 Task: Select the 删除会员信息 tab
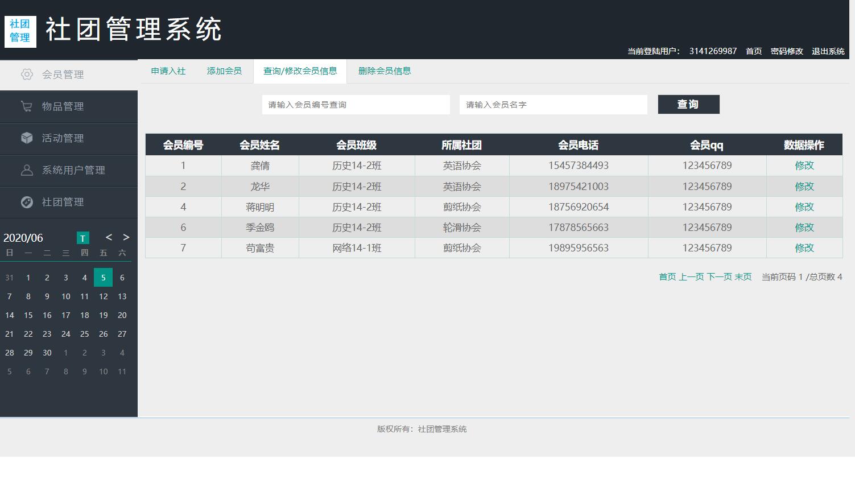[384, 71]
